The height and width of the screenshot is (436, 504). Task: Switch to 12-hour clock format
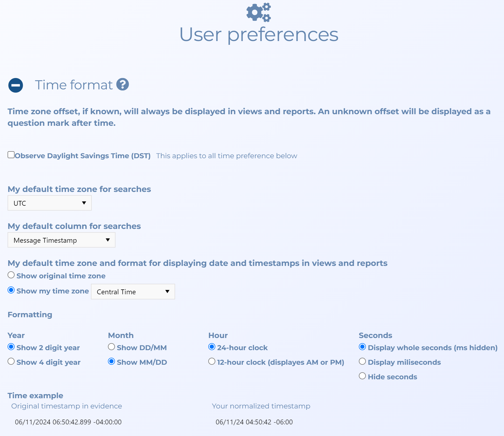click(x=212, y=361)
